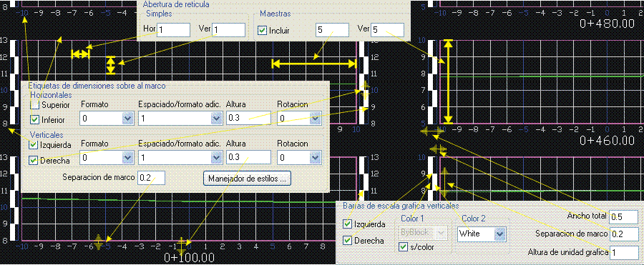This screenshot has height=265, width=644.
Task: Click the Altura de unidad grafica field
Action: click(x=624, y=252)
